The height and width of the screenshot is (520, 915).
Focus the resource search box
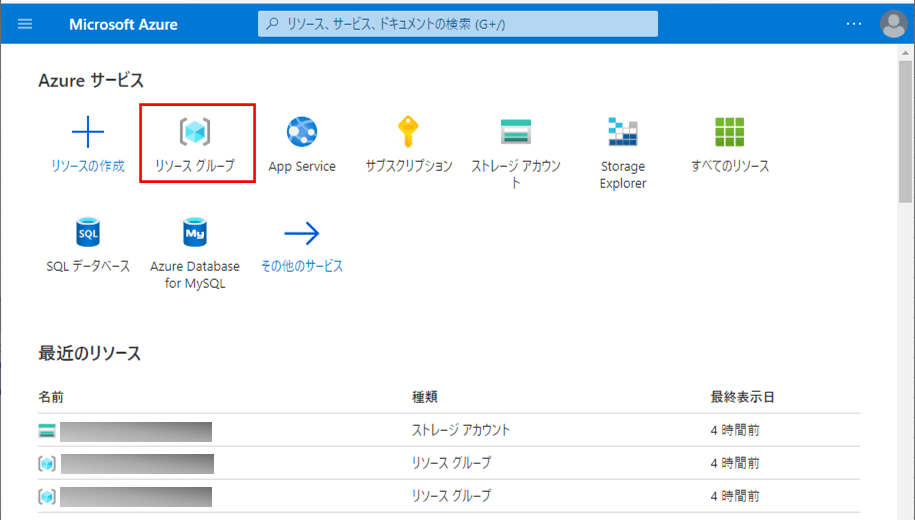(457, 24)
